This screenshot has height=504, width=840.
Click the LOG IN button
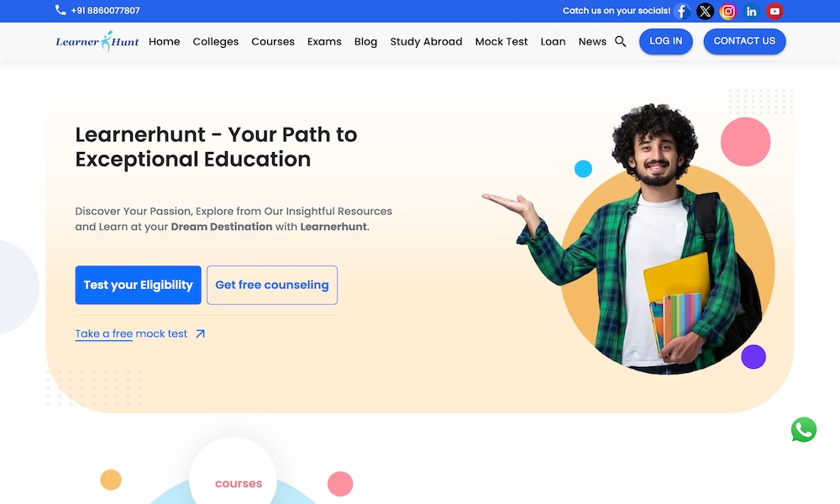coord(666,41)
